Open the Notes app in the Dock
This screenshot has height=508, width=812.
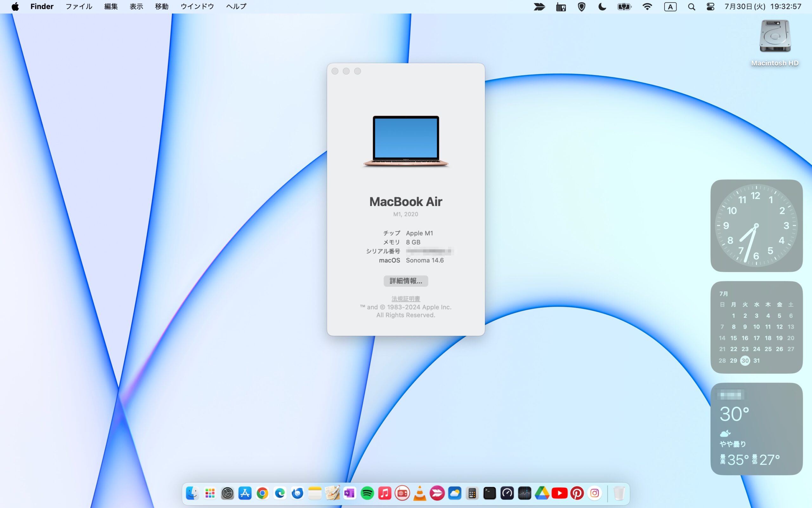[315, 493]
